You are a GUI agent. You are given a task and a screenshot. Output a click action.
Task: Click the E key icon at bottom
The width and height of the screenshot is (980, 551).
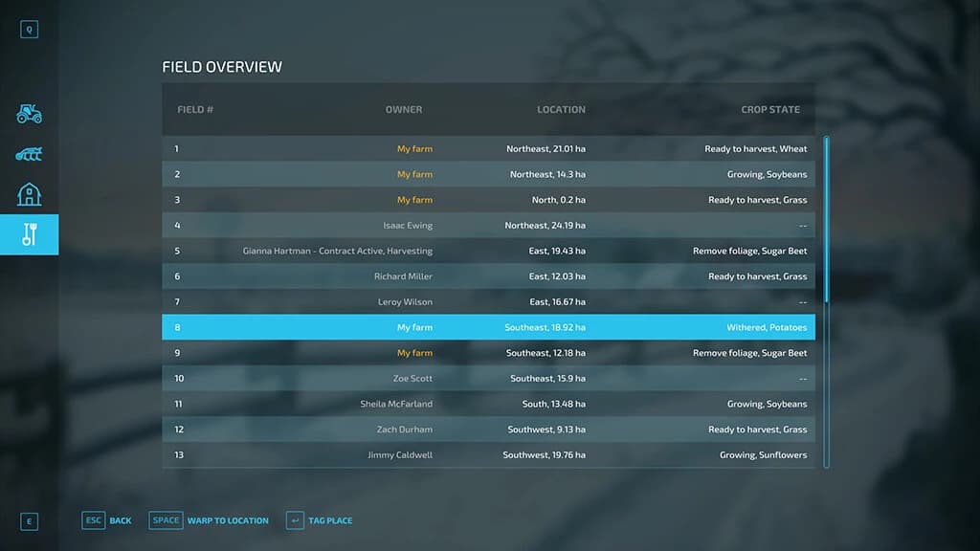pyautogui.click(x=29, y=521)
